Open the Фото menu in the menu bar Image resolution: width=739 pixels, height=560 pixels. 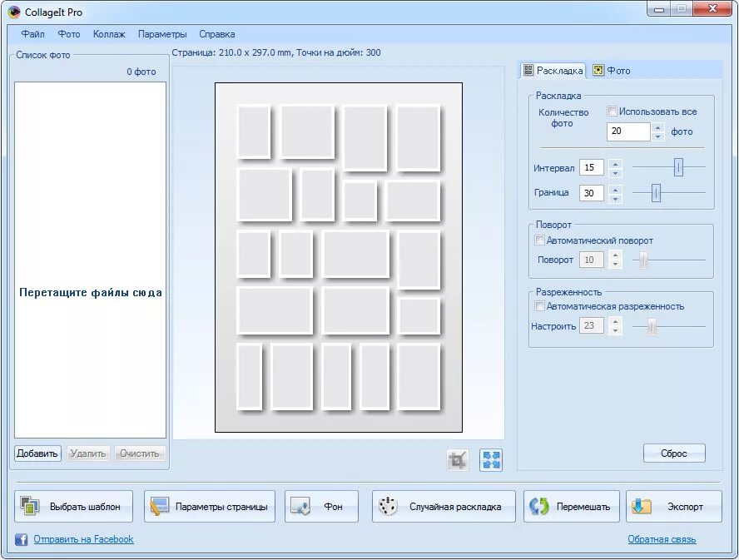tap(69, 34)
